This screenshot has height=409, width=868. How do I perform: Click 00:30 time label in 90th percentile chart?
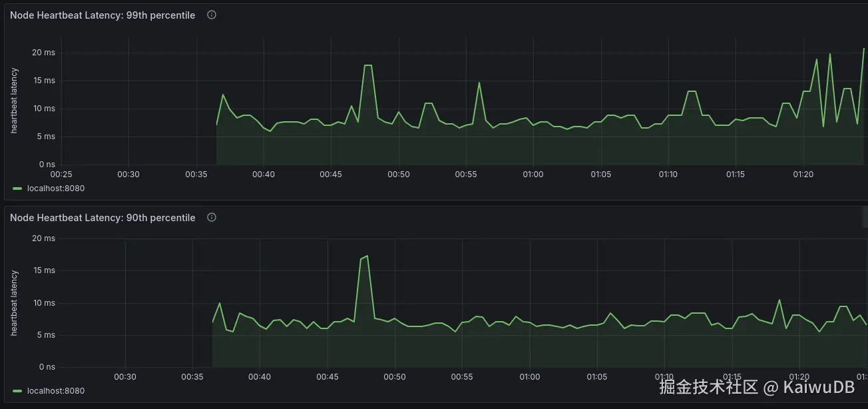pyautogui.click(x=125, y=377)
